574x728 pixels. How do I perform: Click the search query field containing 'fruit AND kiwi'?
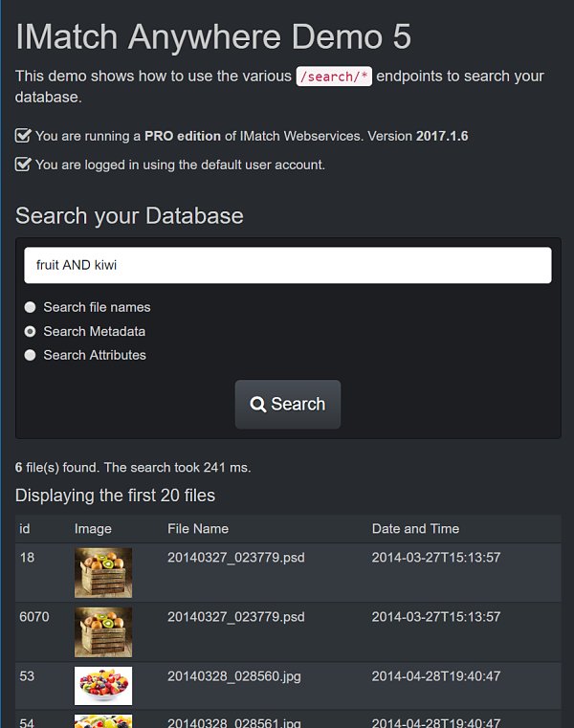(x=287, y=265)
